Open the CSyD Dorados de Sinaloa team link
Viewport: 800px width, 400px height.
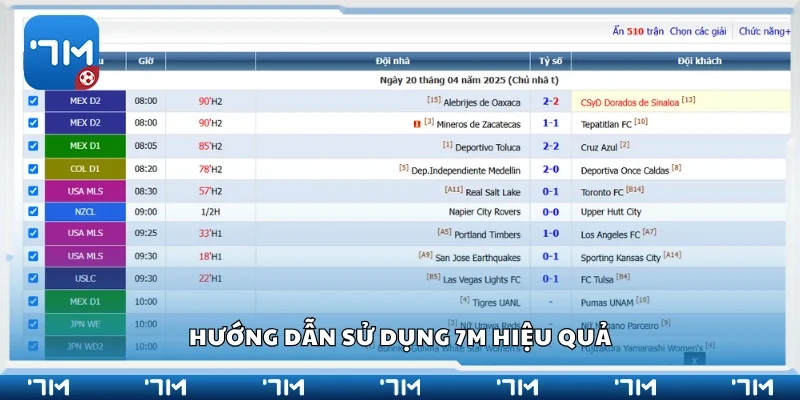(x=630, y=103)
